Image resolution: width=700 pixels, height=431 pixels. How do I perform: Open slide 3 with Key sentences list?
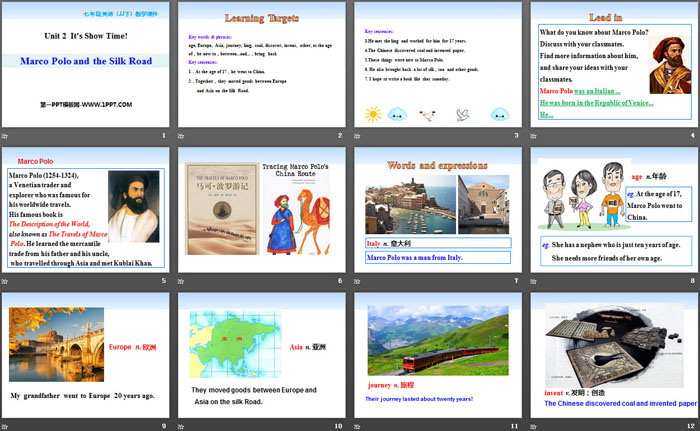click(438, 64)
